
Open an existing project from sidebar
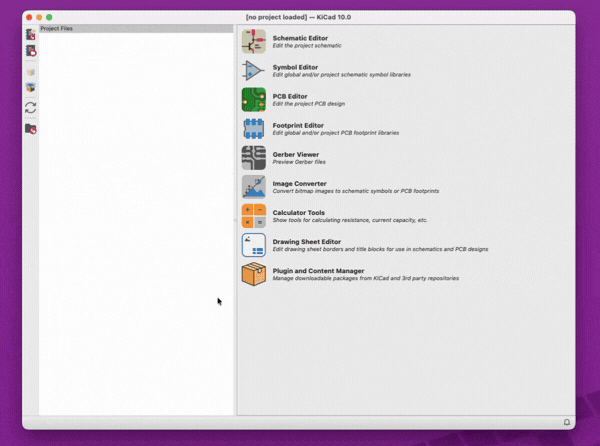[x=31, y=50]
